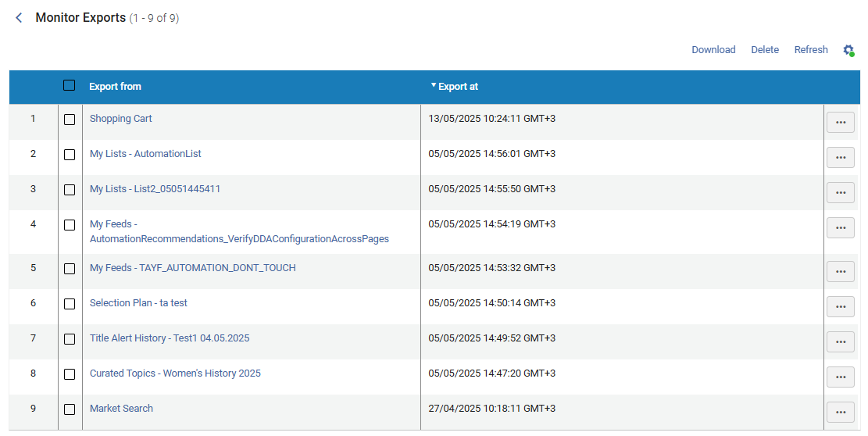Open row actions menu for Shopping Cart
Viewport: 868px width, 436px height.
[x=840, y=123]
